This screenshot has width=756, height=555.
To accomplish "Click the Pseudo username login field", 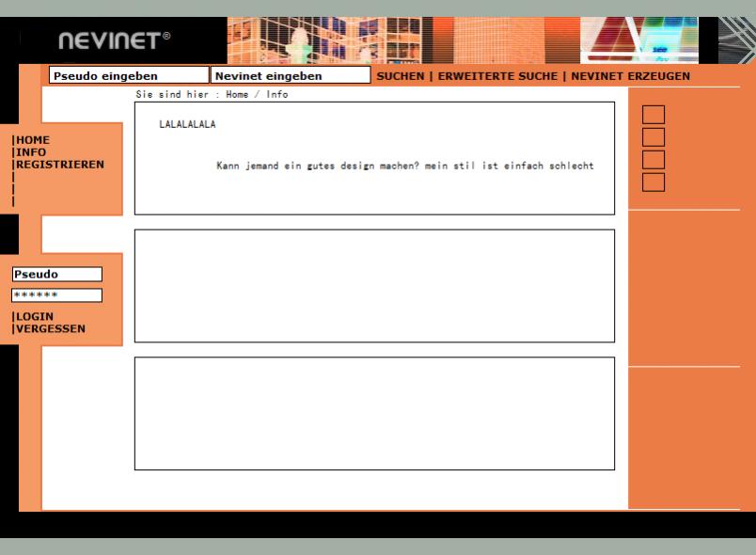I will pos(55,275).
